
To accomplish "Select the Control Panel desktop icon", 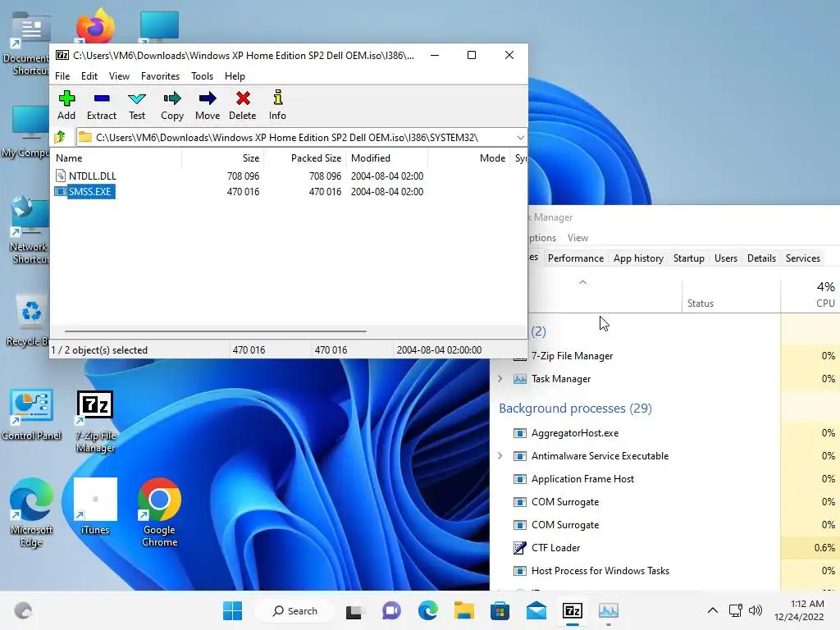I will (x=31, y=414).
